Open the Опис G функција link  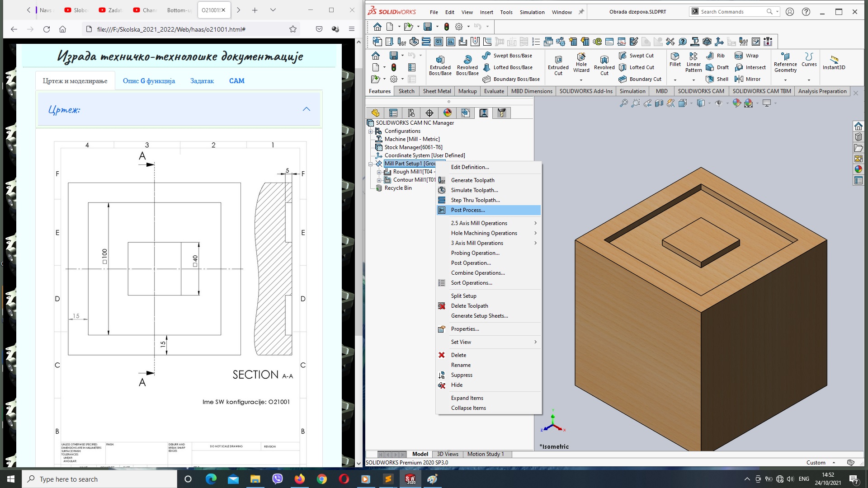(x=149, y=81)
